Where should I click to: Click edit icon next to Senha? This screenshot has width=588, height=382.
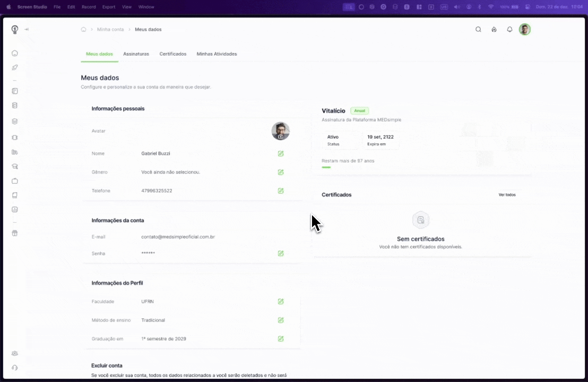[281, 254]
